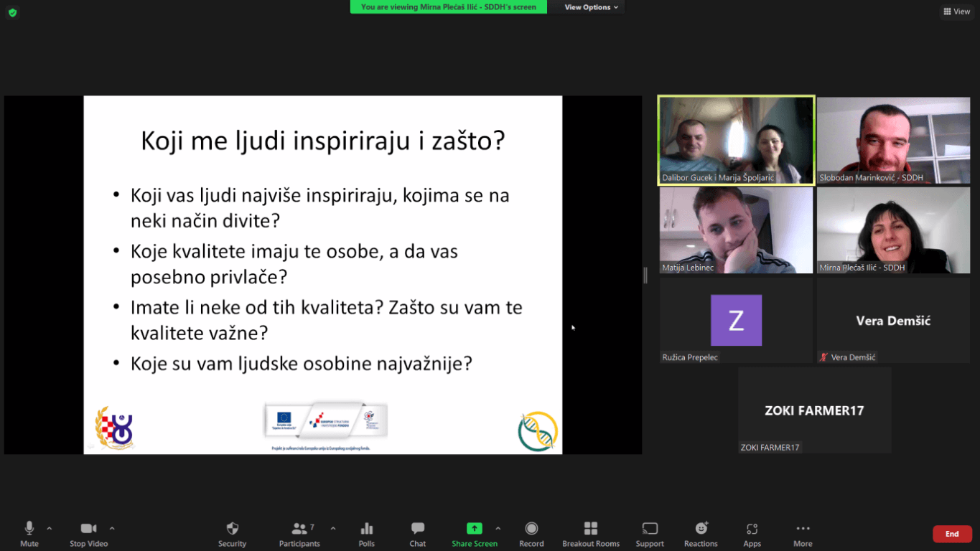The image size is (980, 551).
Task: Open the Participants list
Action: point(300,529)
